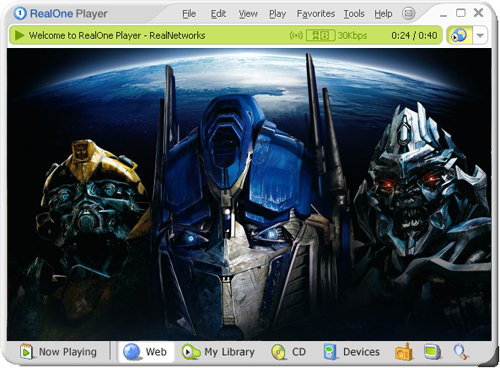Image resolution: width=500 pixels, height=368 pixels.
Task: Click the green TV channels icon
Action: pos(432,352)
